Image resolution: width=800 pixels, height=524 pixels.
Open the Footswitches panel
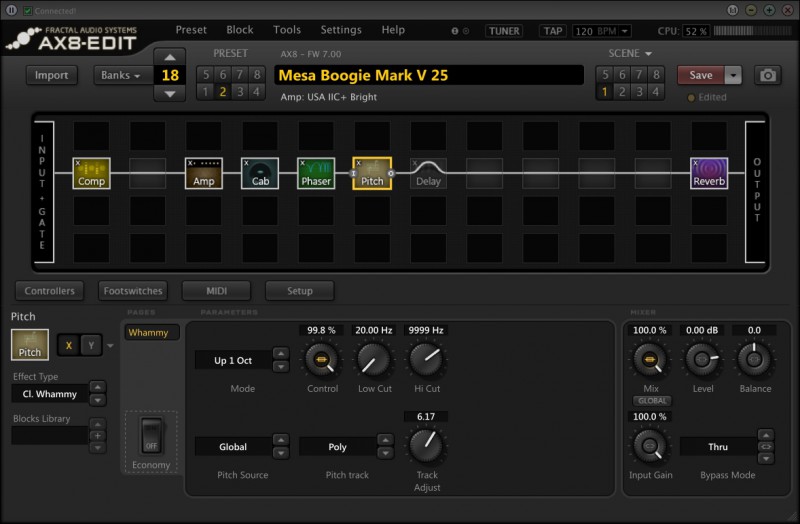(133, 291)
